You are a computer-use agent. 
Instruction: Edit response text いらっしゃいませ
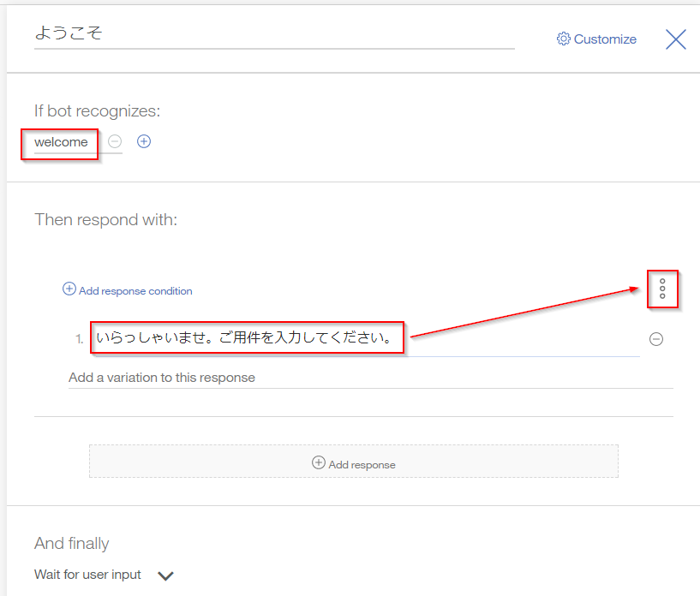pos(367,338)
